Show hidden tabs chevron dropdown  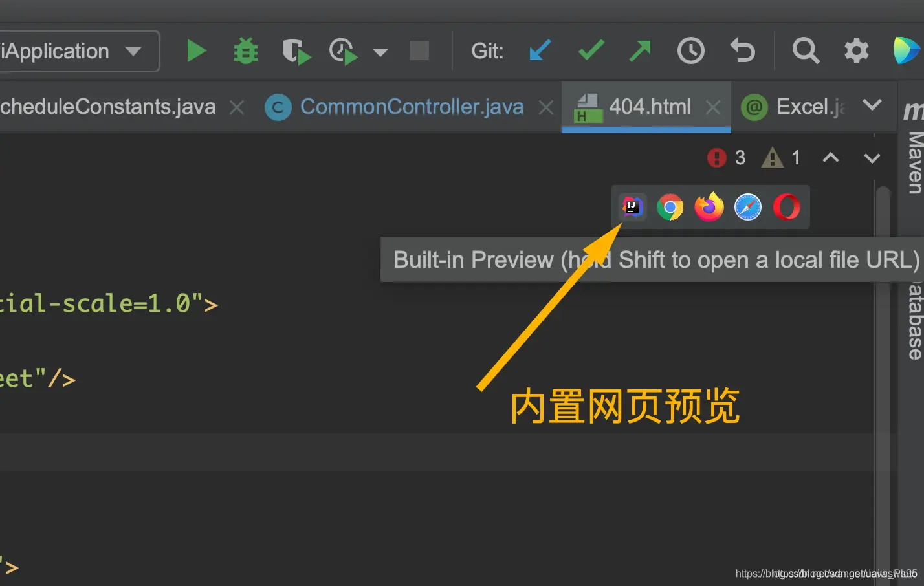click(x=872, y=105)
